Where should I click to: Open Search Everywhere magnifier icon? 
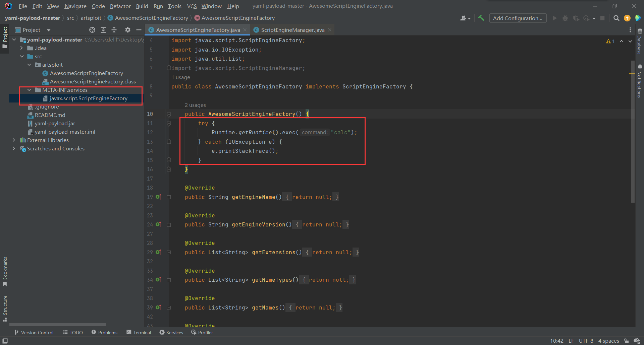[x=616, y=18]
